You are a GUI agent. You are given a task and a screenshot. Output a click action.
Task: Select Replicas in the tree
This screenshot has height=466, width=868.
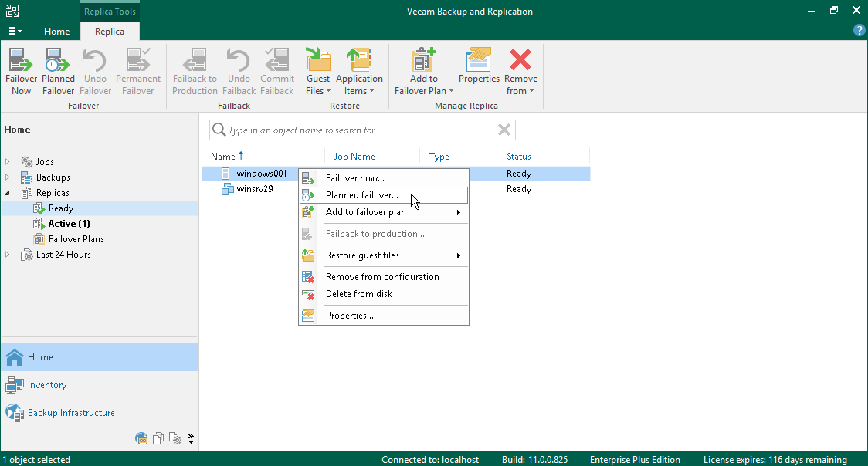[x=53, y=193]
